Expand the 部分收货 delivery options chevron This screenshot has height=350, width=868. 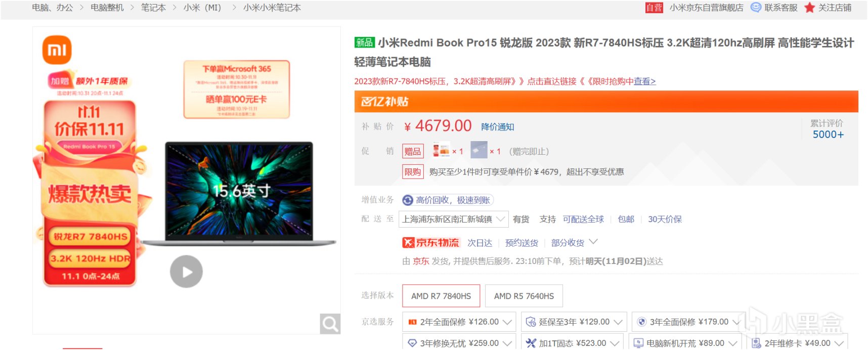594,242
